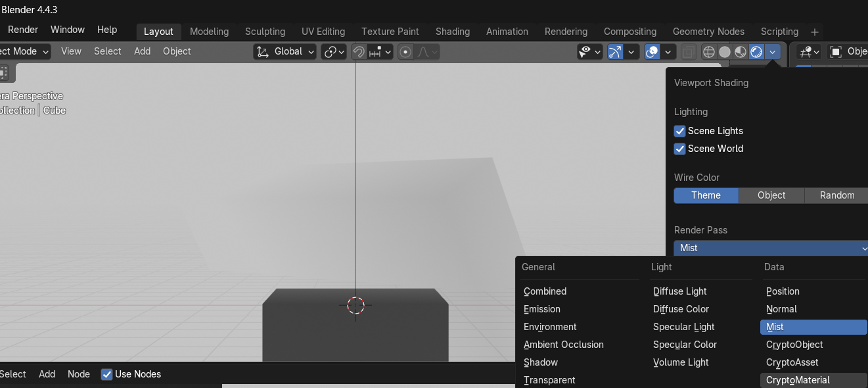Viewport: 868px width, 388px height.
Task: Open proportional editing falloff dropdown
Action: (x=426, y=52)
